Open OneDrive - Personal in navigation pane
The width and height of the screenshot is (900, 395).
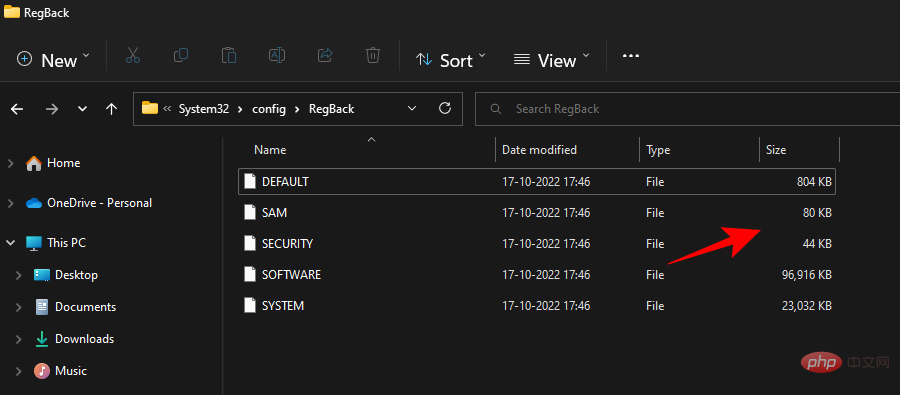click(99, 203)
